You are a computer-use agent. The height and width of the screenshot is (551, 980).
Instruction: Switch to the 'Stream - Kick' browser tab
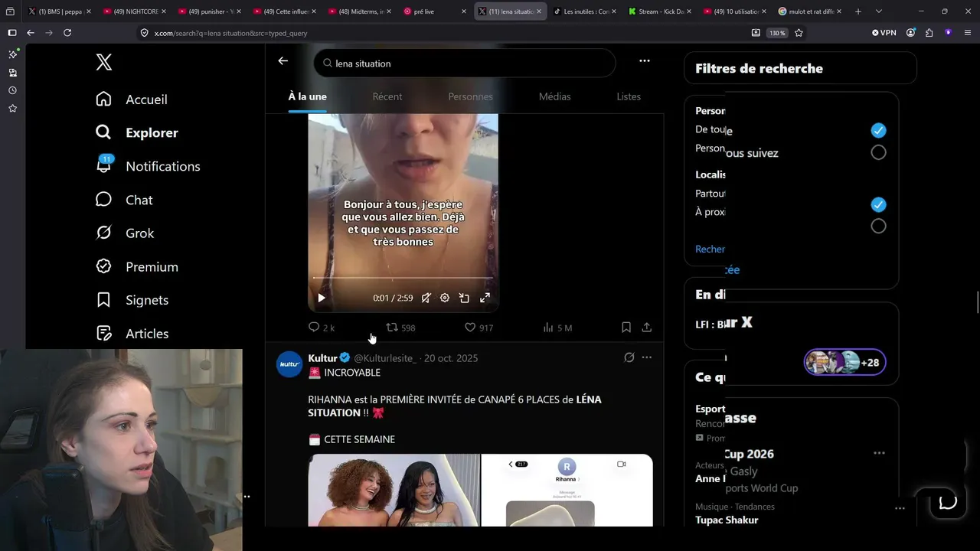[659, 11]
